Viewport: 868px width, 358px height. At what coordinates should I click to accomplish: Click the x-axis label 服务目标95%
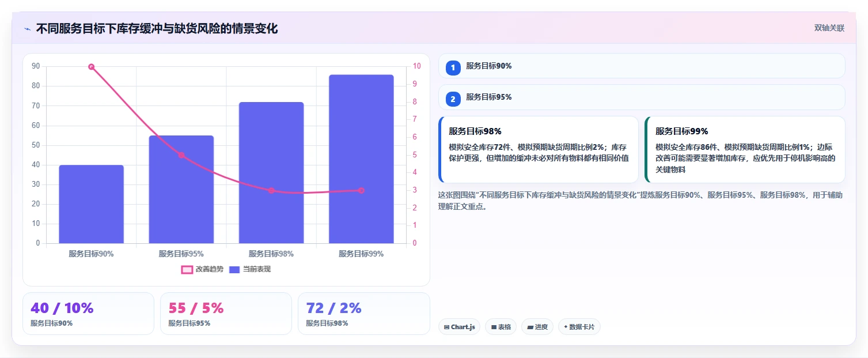[x=181, y=254]
